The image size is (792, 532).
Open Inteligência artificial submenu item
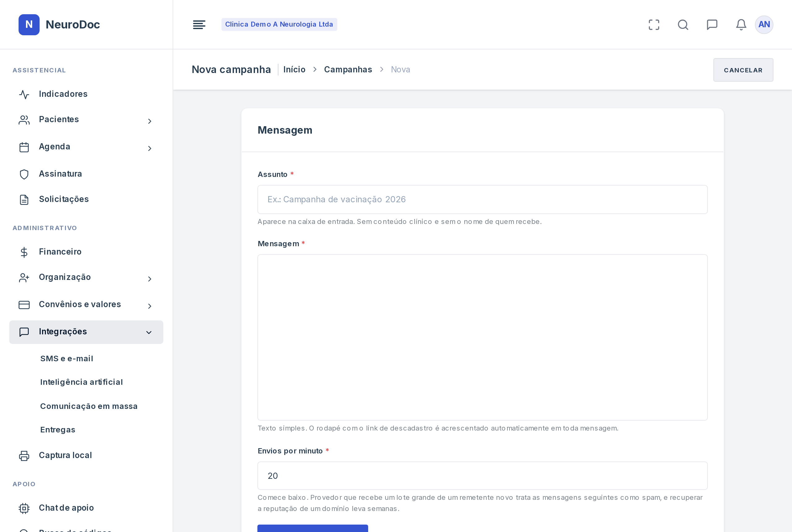(x=81, y=382)
